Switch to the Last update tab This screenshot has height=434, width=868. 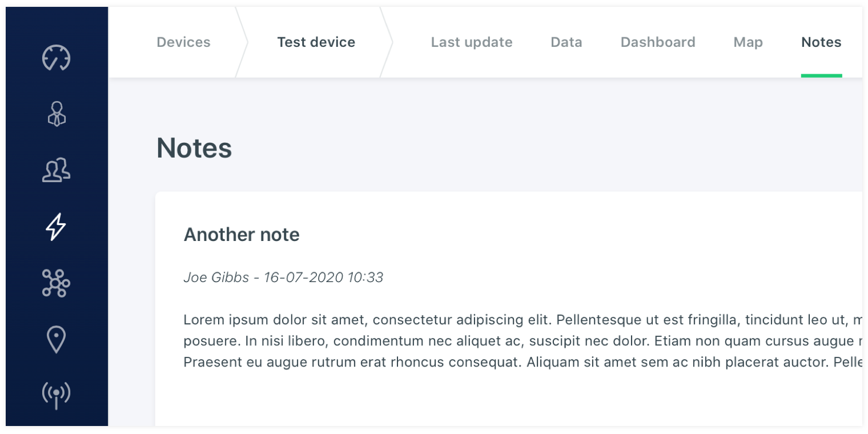coord(472,42)
